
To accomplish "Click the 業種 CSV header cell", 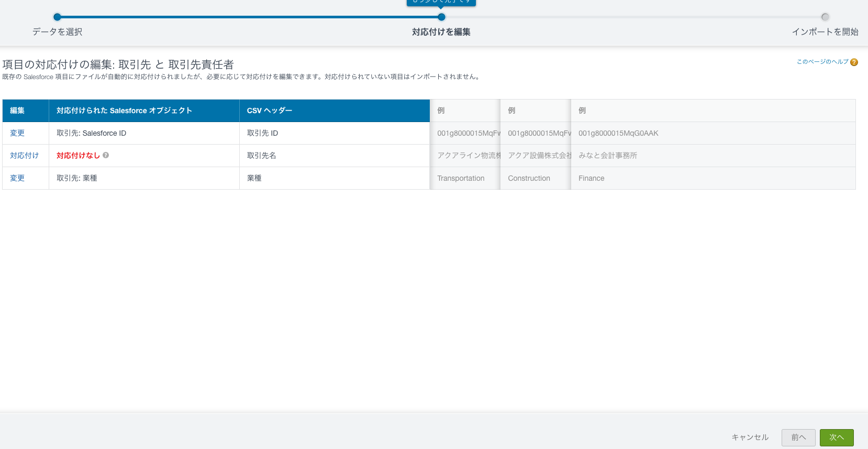I will 335,178.
